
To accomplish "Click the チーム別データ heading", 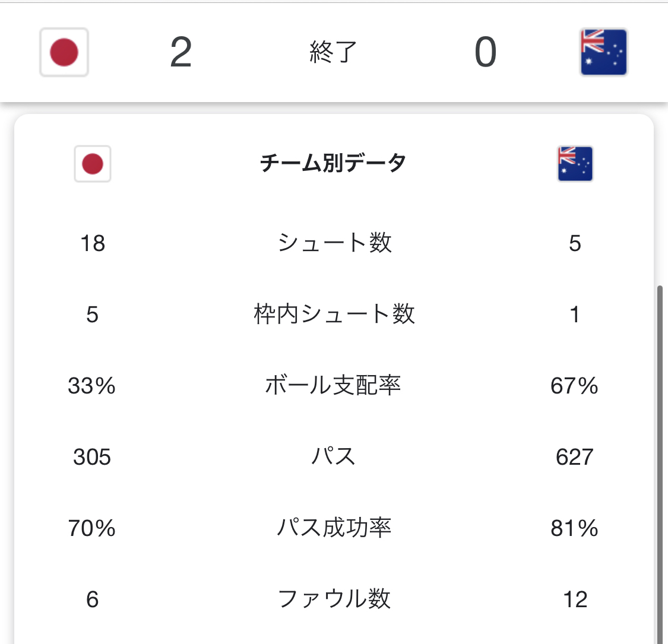I will pos(333,163).
